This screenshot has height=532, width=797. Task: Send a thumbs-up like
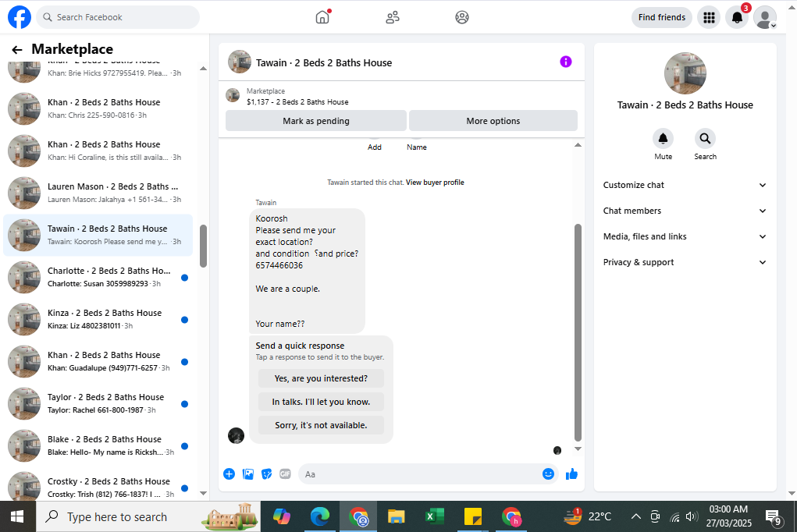click(x=572, y=474)
